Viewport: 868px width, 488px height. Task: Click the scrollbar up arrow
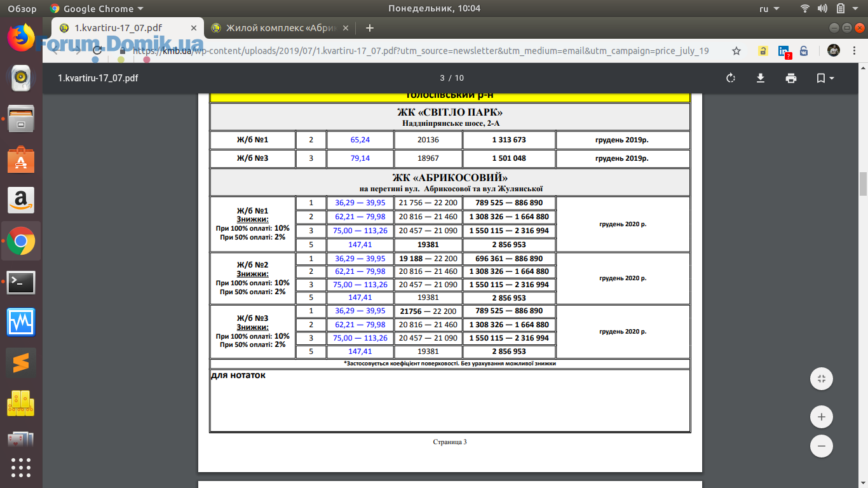(863, 67)
